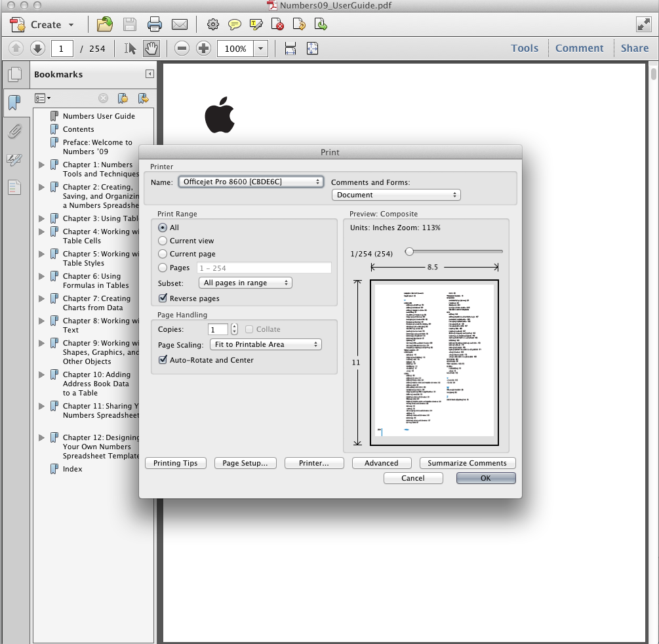
Task: Toggle Auto-Rotate and Center checkbox
Action: coord(163,360)
